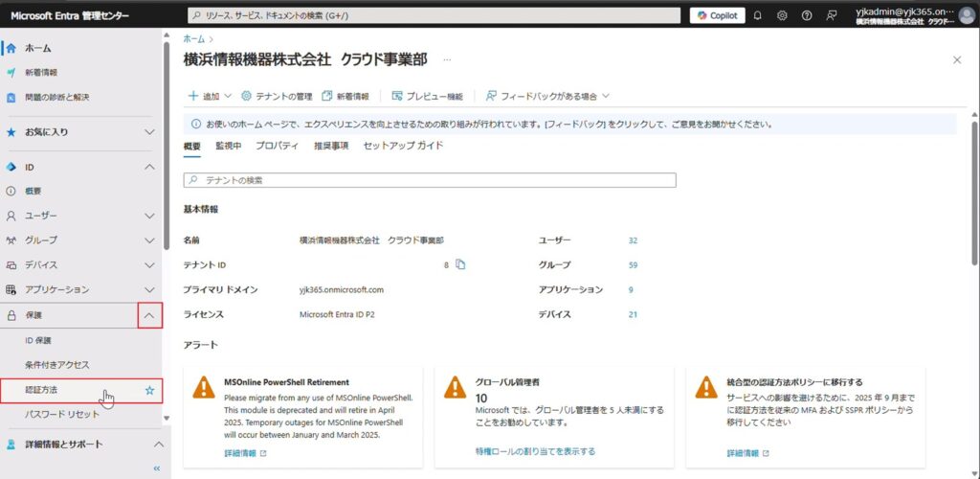Click テナントの管理 in the toolbar
980x479 pixels.
tap(277, 97)
